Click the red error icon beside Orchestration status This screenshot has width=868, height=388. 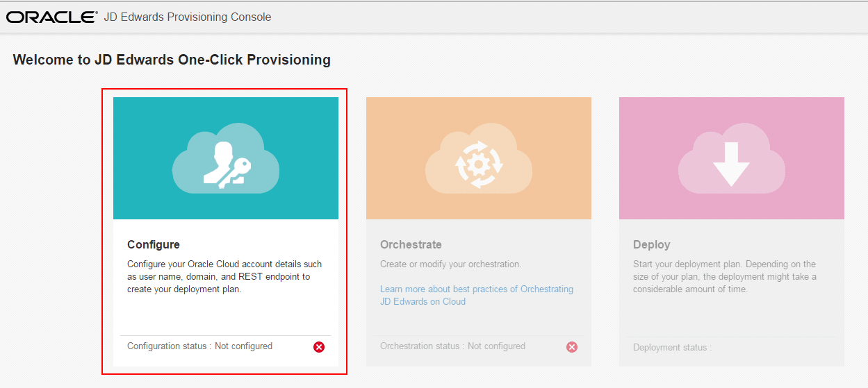pos(572,347)
